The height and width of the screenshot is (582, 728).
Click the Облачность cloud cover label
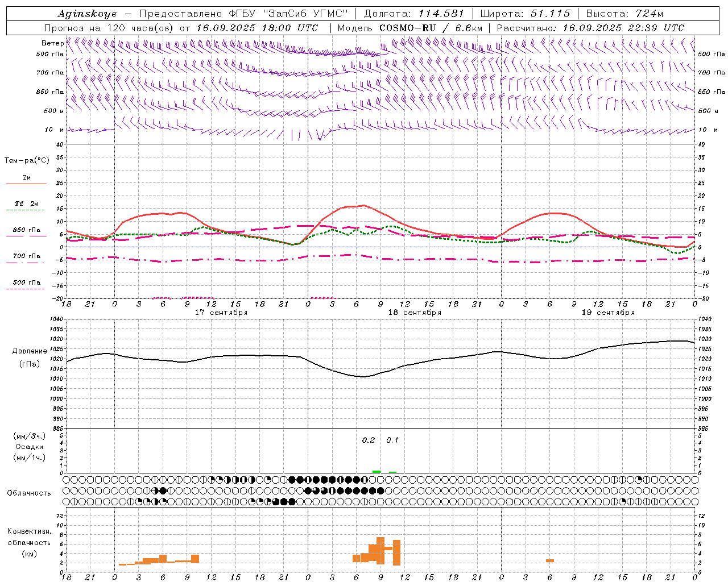[x=29, y=493]
